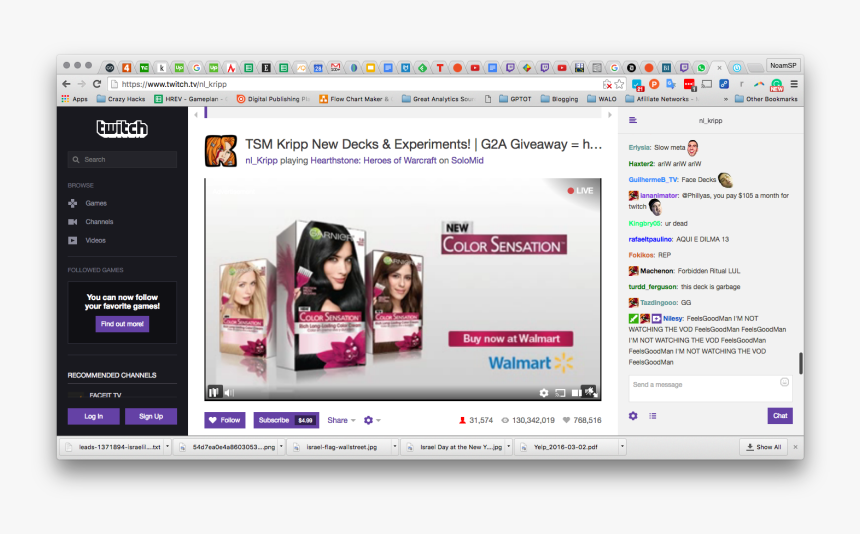
Task: Open the Google Translate extension
Action: [671, 84]
